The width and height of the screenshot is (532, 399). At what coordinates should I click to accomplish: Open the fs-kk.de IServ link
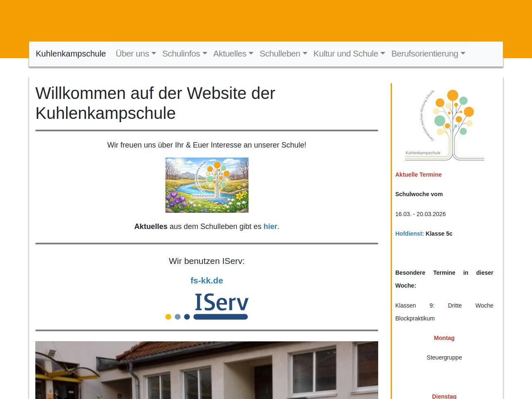[207, 281]
